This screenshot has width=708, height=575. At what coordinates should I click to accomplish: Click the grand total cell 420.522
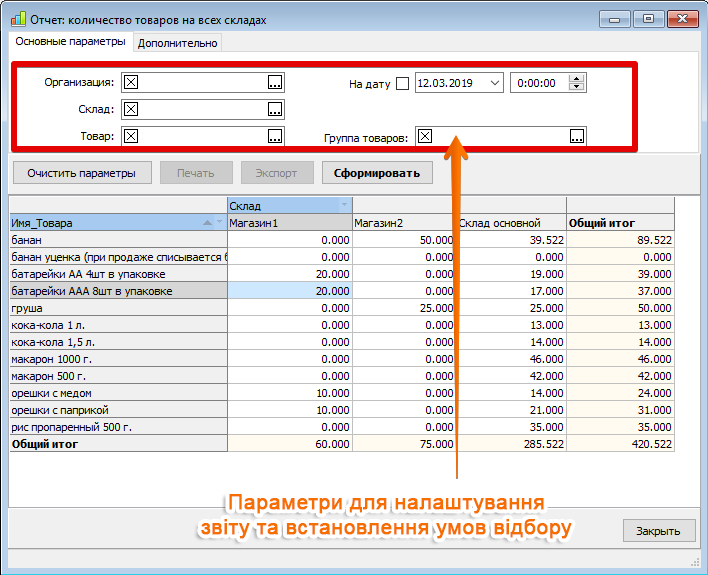coord(620,444)
